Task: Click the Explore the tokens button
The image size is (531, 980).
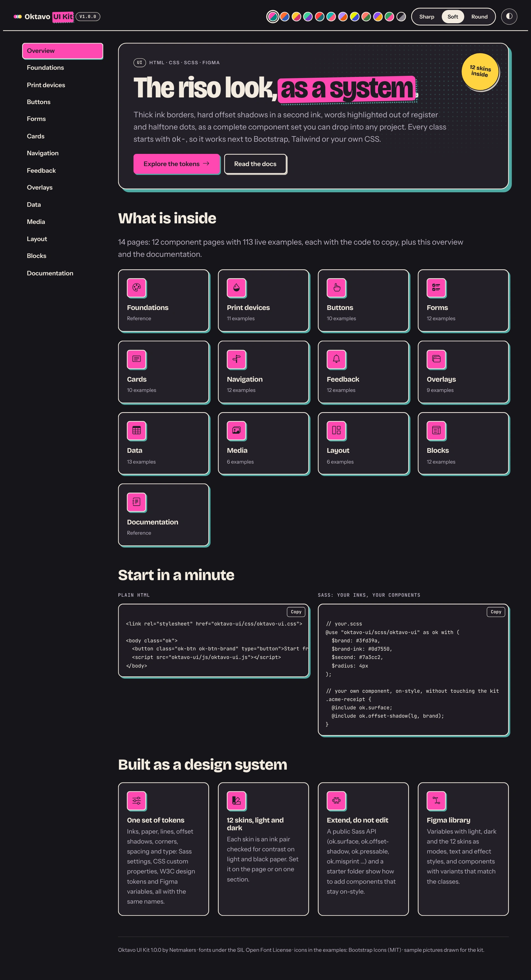Action: pyautogui.click(x=176, y=164)
